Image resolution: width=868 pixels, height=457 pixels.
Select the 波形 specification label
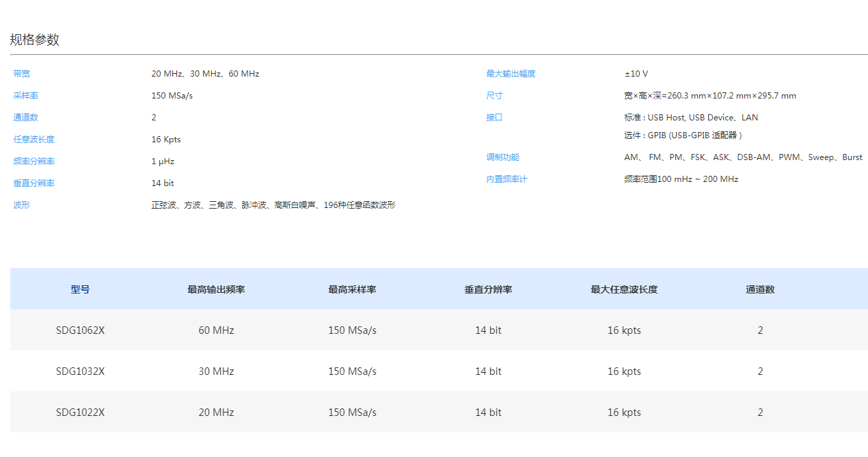[x=21, y=205]
